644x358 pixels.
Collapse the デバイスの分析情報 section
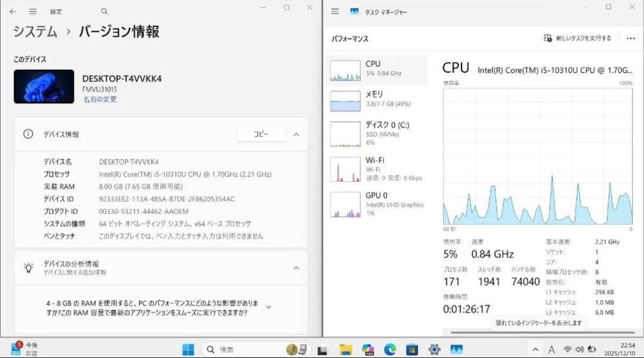[296, 268]
